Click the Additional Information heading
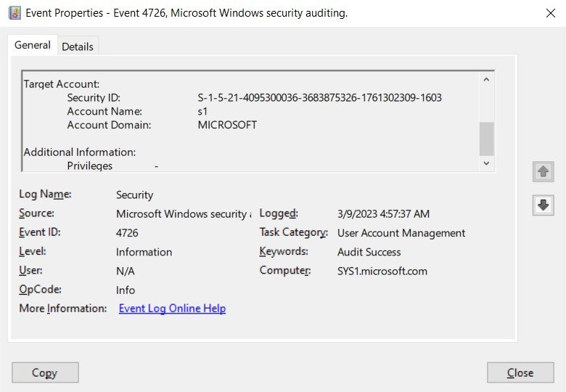 (x=80, y=152)
